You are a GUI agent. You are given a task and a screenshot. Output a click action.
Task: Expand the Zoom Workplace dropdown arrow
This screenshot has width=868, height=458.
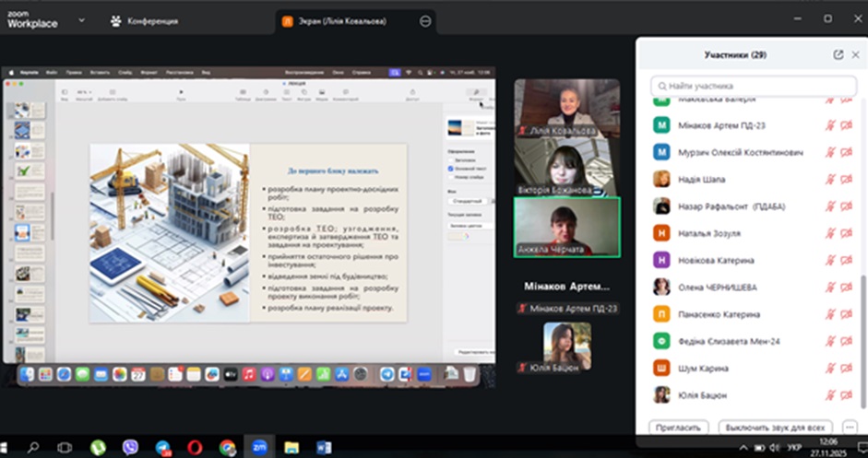click(x=82, y=20)
